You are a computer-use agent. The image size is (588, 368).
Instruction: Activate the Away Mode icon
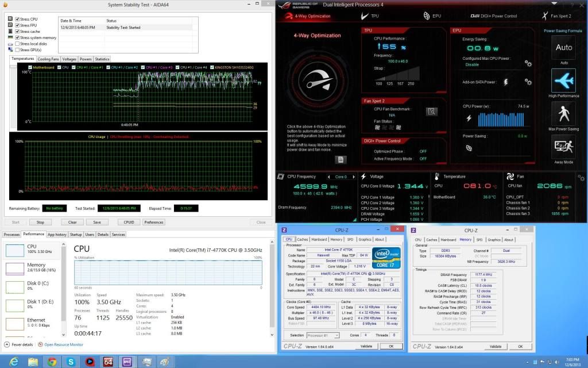coord(563,147)
